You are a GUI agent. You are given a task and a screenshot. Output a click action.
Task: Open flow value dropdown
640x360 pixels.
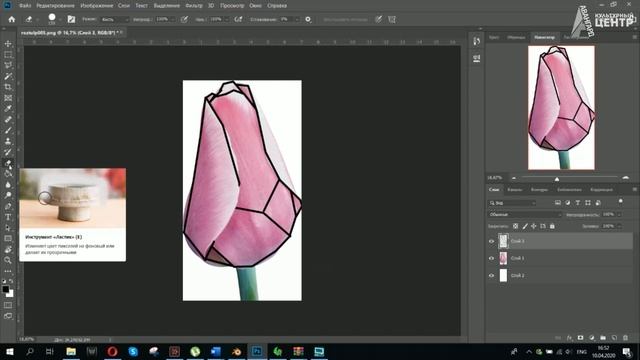tap(227, 19)
